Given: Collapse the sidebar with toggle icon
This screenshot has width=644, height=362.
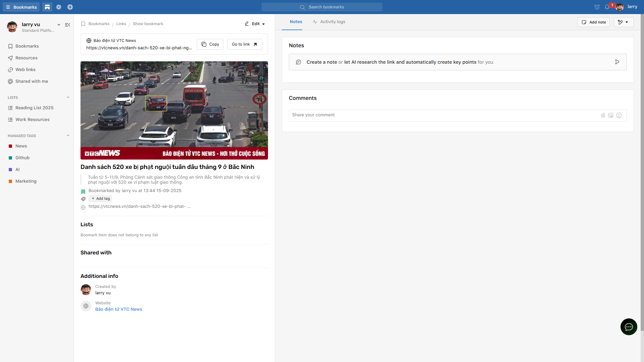Looking at the screenshot, I should [67, 25].
